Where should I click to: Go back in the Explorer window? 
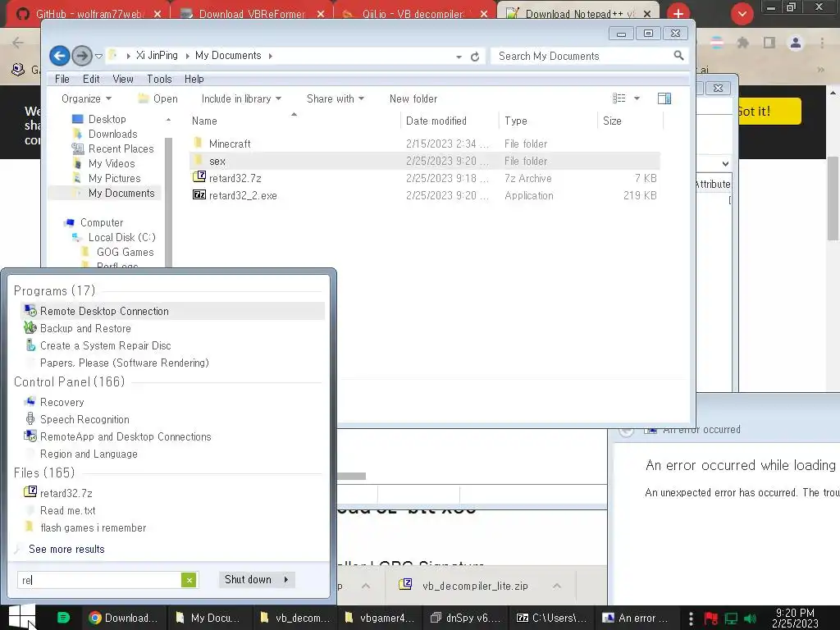coord(59,55)
